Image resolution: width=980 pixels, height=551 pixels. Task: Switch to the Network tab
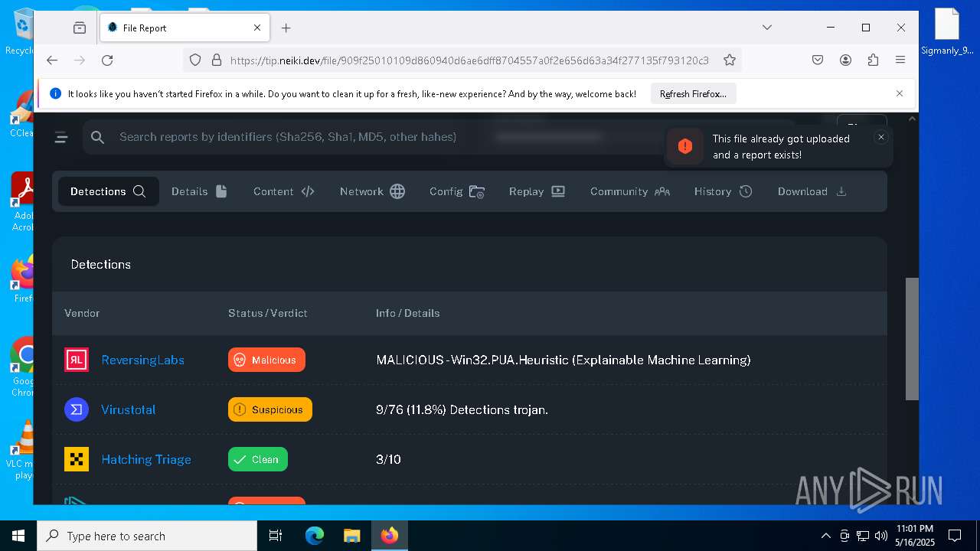click(x=372, y=191)
